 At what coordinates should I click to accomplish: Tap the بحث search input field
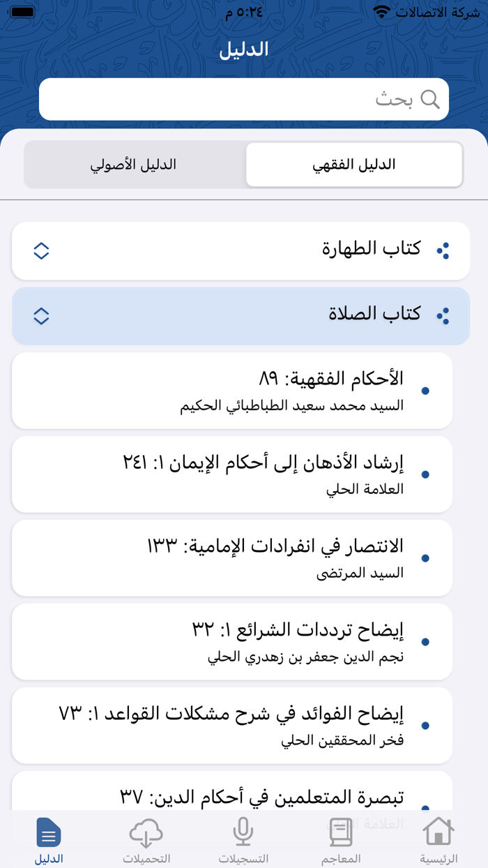coord(279,98)
